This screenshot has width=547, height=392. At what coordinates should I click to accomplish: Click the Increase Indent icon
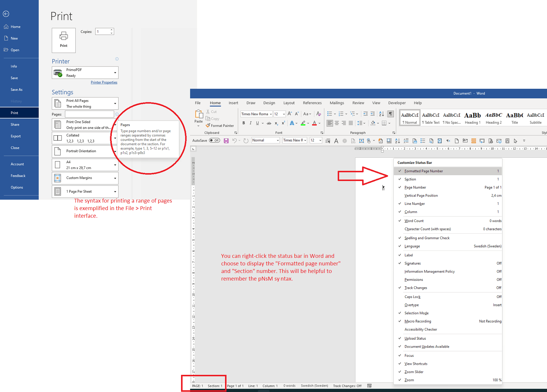pos(372,114)
